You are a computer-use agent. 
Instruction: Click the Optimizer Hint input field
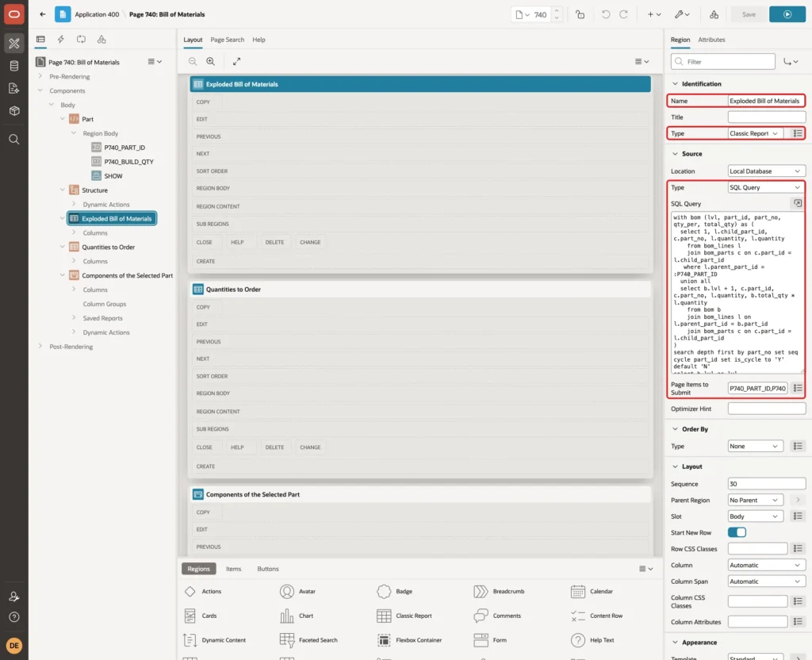click(767, 409)
